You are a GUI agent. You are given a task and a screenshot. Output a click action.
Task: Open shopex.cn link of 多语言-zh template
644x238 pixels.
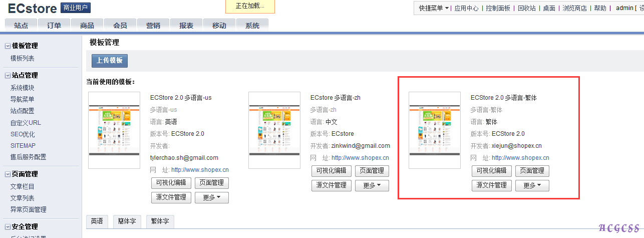tap(360, 158)
